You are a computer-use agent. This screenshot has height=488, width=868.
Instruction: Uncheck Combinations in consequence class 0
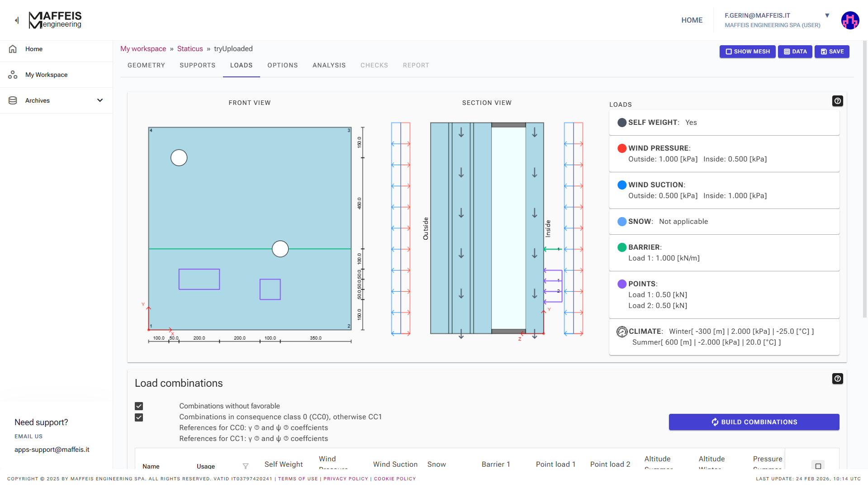coord(139,417)
